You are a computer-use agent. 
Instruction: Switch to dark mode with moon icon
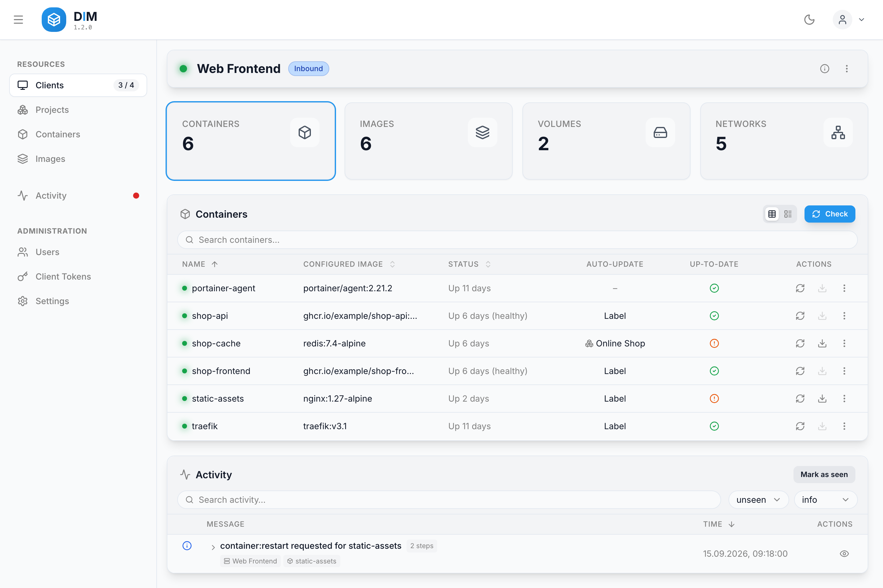809,20
